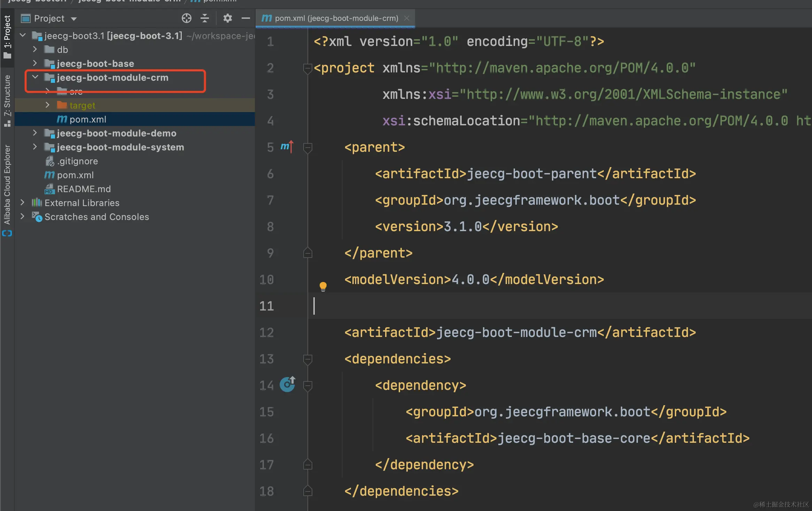Click the parent POM gutter icon on line 5
This screenshot has height=511, width=812.
click(287, 147)
